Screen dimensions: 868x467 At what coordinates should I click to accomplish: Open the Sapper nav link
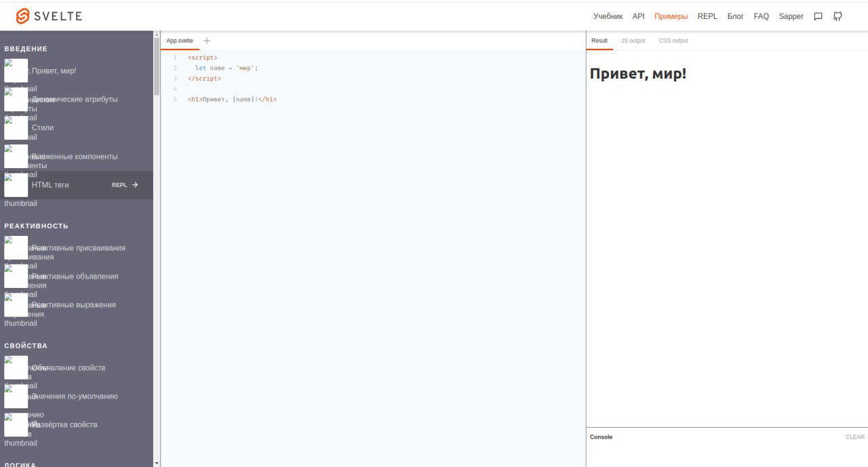tap(791, 16)
